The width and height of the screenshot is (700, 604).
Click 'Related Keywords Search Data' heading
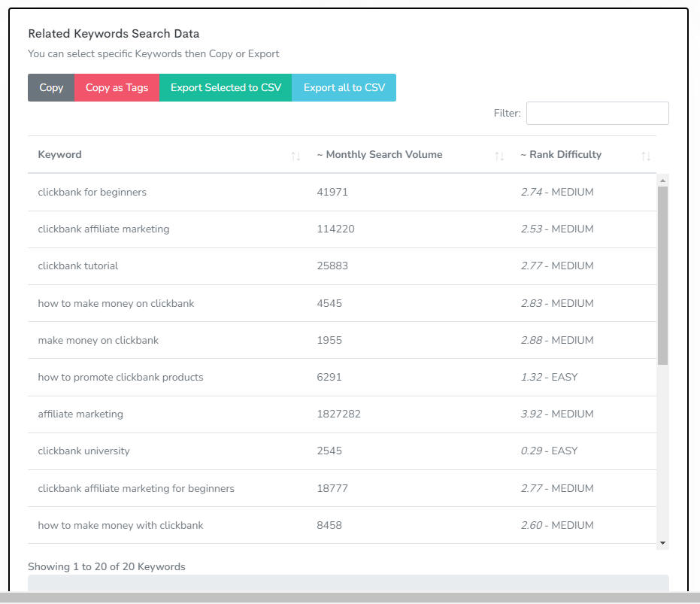tap(114, 34)
